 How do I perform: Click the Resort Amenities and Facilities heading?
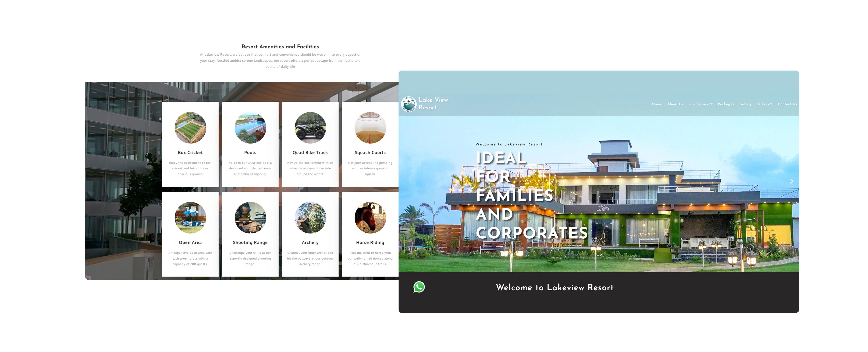(280, 46)
